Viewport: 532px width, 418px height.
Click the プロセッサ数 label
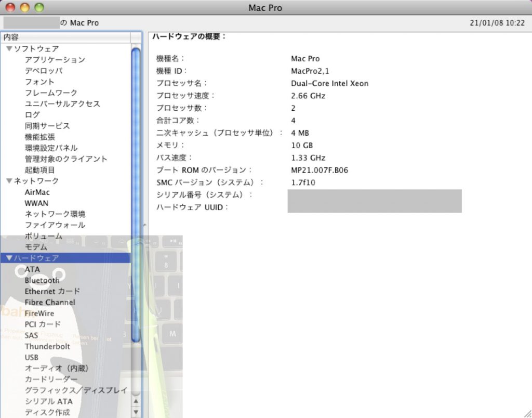[x=181, y=108]
